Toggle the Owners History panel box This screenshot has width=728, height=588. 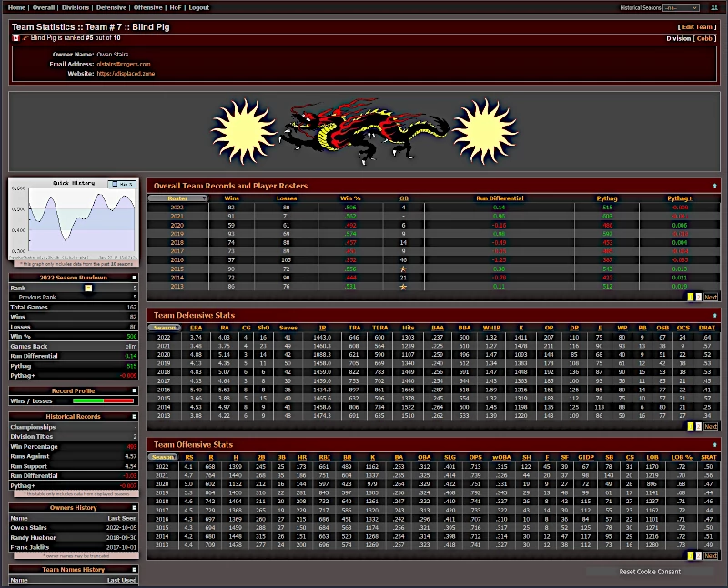pos(134,507)
